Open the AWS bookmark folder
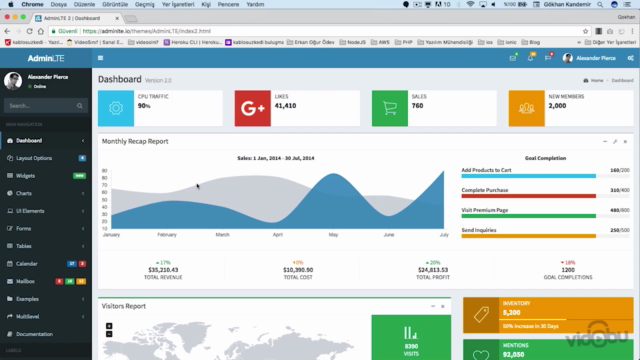This screenshot has height=360, width=640. pyautogui.click(x=380, y=42)
